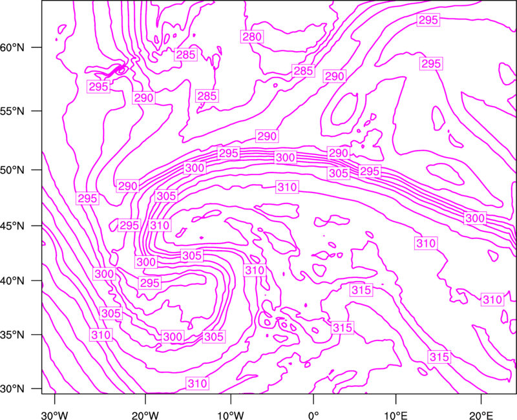Click the lowest 315 contour label
Viewport: 517px width, 420px height.
click(x=439, y=357)
